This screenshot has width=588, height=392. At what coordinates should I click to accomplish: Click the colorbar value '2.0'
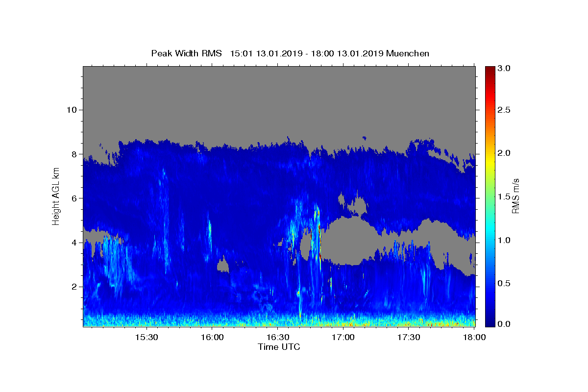coord(504,153)
